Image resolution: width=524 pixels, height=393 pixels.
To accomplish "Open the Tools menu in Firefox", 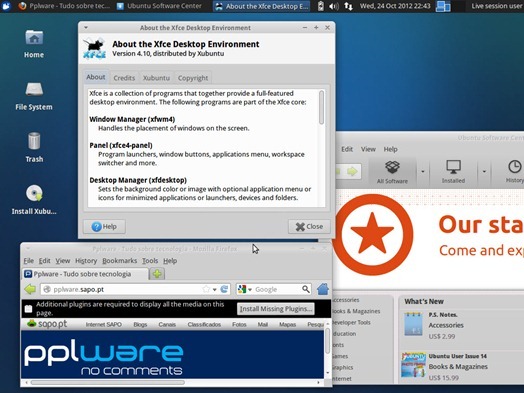I will click(150, 261).
